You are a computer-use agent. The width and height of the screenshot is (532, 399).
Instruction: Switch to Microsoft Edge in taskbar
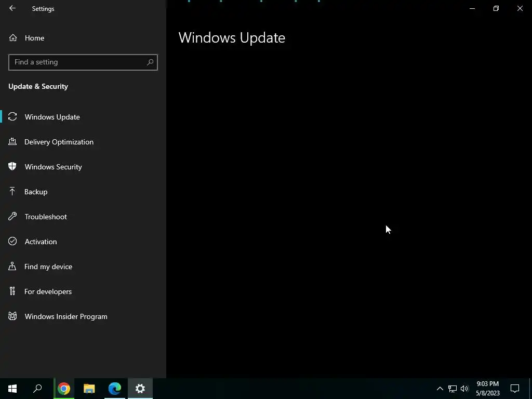pyautogui.click(x=115, y=389)
